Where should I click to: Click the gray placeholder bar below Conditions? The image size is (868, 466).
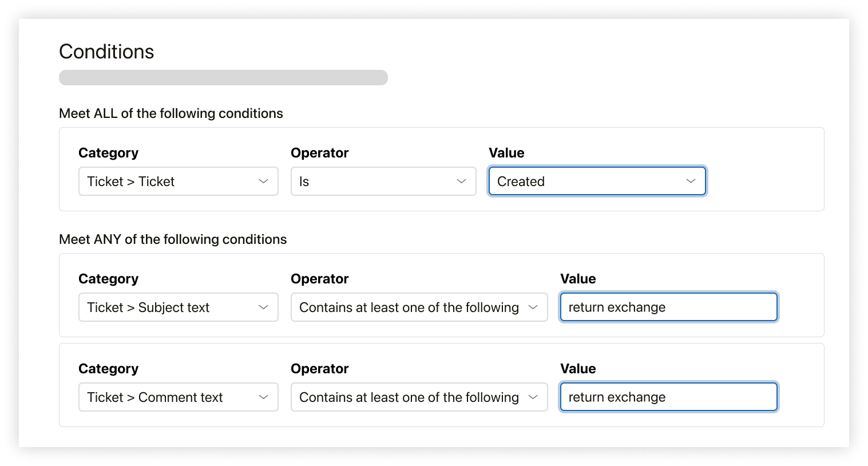pos(223,78)
